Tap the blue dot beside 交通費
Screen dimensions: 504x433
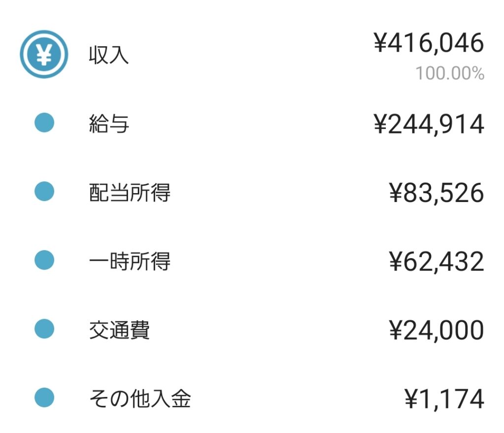pyautogui.click(x=44, y=329)
